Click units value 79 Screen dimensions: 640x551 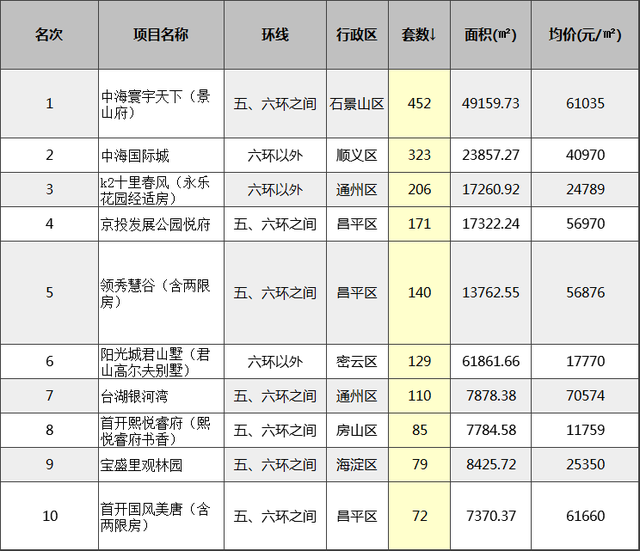(419, 464)
